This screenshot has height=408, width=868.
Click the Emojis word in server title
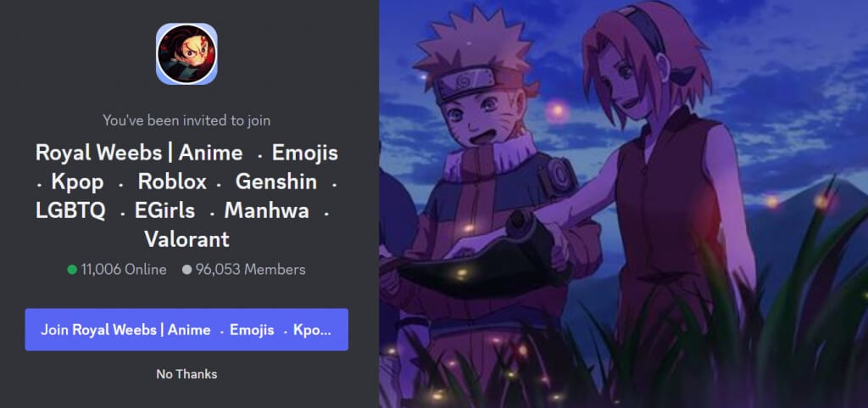[x=304, y=153]
